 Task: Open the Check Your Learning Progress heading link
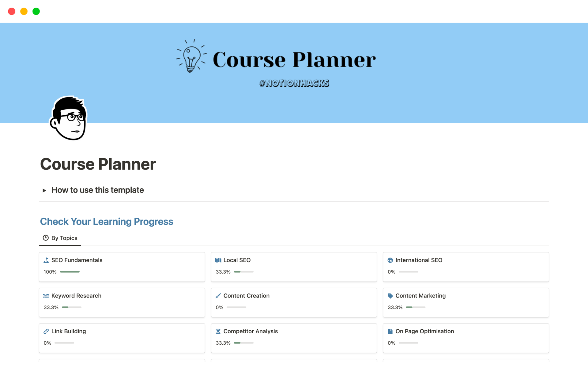(x=107, y=221)
